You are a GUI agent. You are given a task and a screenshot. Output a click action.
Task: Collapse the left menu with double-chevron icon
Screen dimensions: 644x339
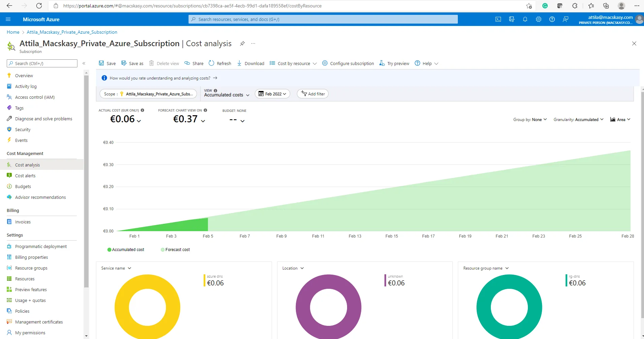84,63
